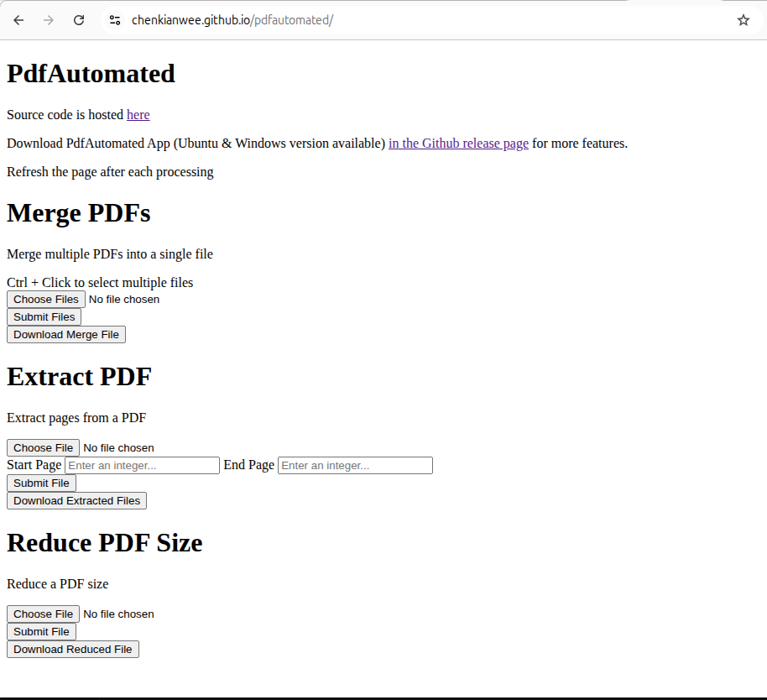Click the browser back arrow
The height and width of the screenshot is (700, 767).
point(18,20)
